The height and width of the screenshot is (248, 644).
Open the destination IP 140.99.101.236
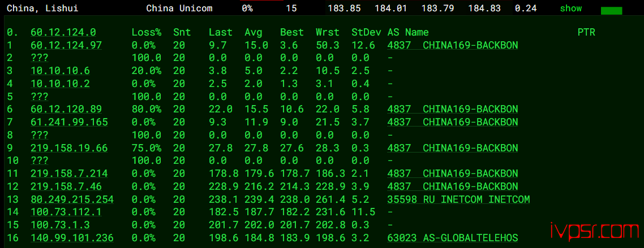pos(72,238)
